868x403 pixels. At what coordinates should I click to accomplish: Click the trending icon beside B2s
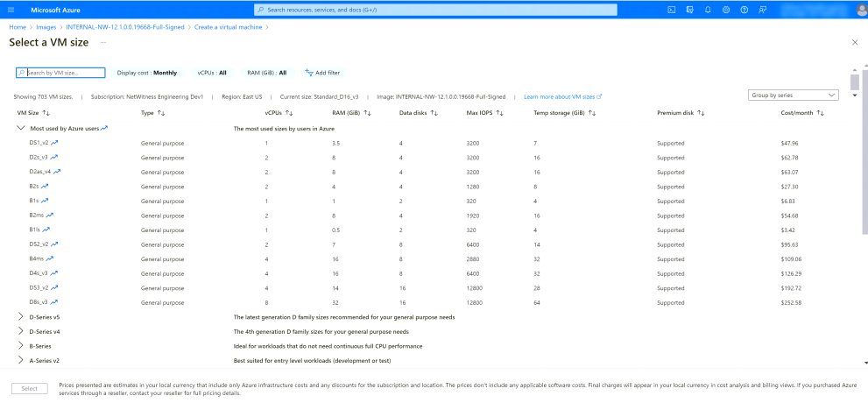click(45, 187)
